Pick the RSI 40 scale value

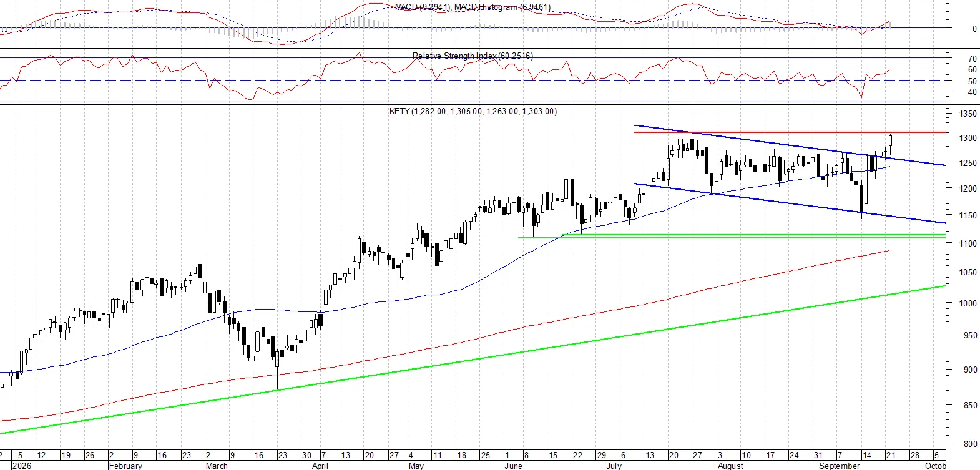[973, 92]
